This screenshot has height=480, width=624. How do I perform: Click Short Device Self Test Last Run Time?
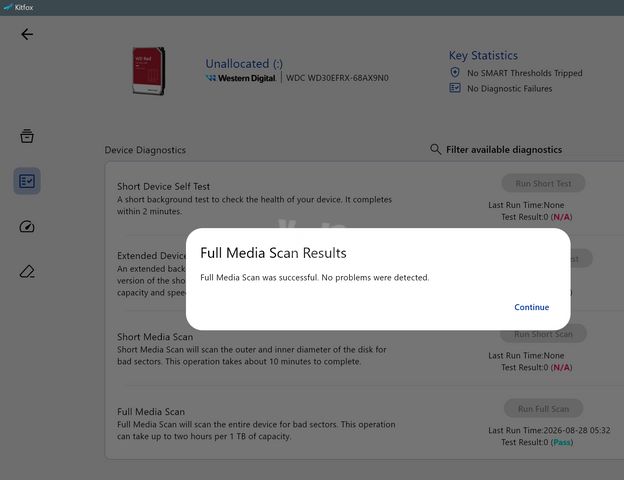click(x=526, y=205)
